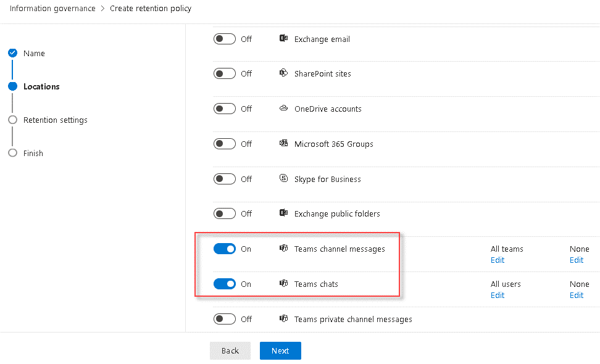
Task: Edit excluded teams for channel messages
Action: pyautogui.click(x=576, y=260)
